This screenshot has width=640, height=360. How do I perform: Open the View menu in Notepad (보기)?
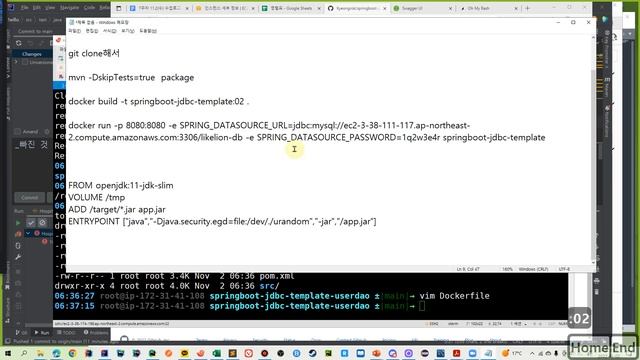127,31
